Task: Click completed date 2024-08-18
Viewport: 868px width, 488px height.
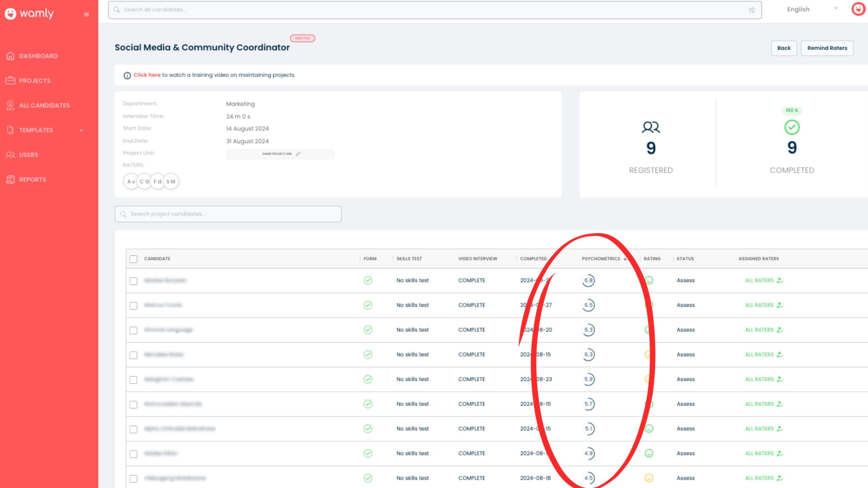Action: tap(535, 478)
